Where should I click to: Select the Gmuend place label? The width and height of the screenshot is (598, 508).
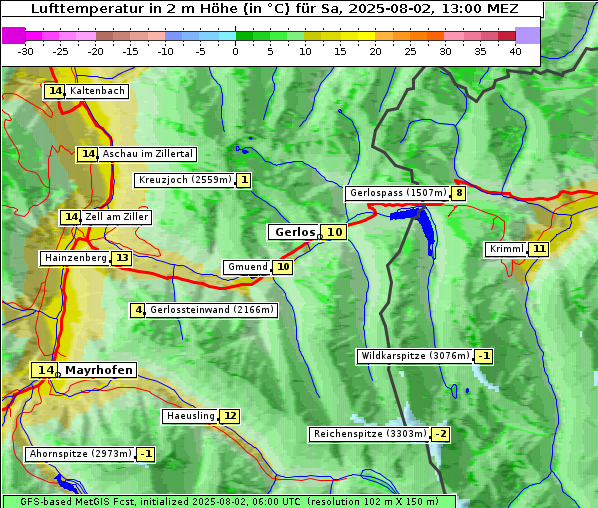coord(248,267)
